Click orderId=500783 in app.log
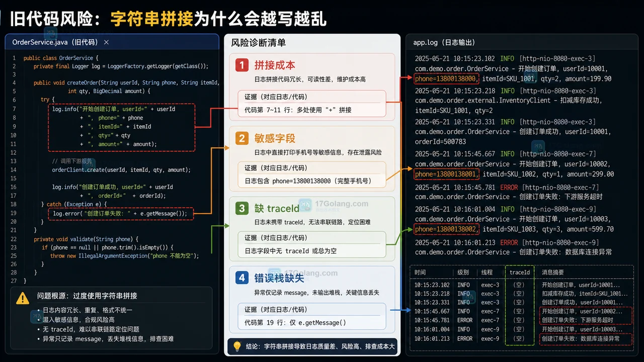Viewport: 644px width, 362px height. (441, 142)
